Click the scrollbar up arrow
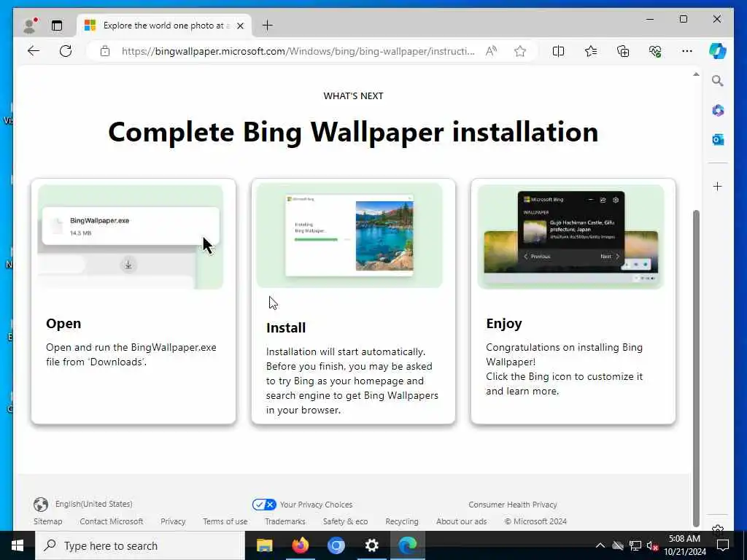Screen dimensions: 747x560 (x=696, y=74)
